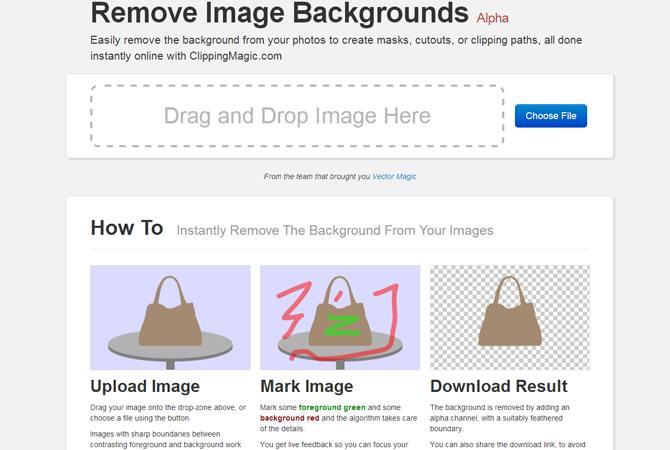670x450 pixels.
Task: Click the Drag and Drop Image Here zone
Action: (297, 116)
